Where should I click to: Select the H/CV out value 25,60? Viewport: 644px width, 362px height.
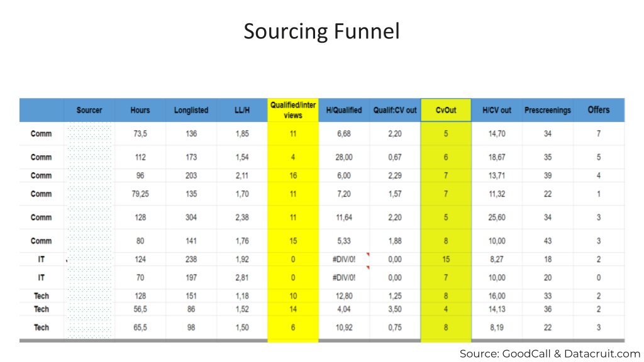497,217
